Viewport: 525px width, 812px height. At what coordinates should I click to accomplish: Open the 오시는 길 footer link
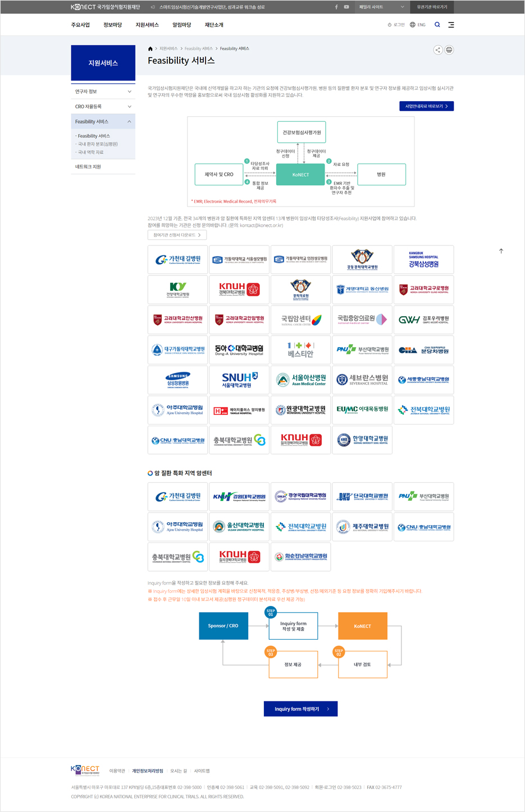pyautogui.click(x=179, y=771)
